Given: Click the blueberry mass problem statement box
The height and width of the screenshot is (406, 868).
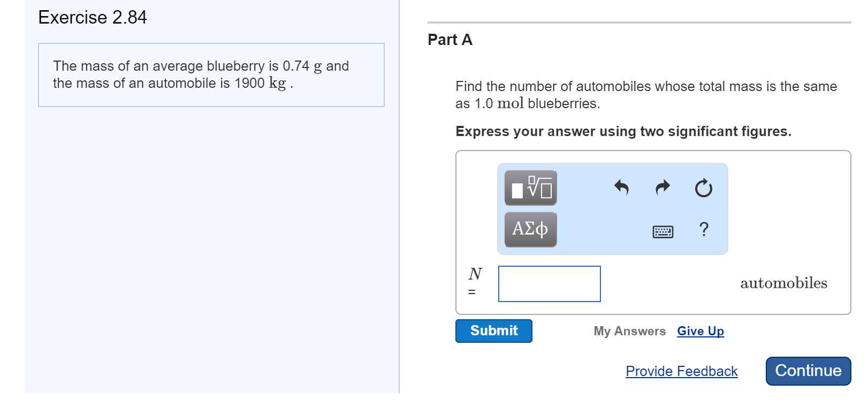Looking at the screenshot, I should [x=211, y=75].
